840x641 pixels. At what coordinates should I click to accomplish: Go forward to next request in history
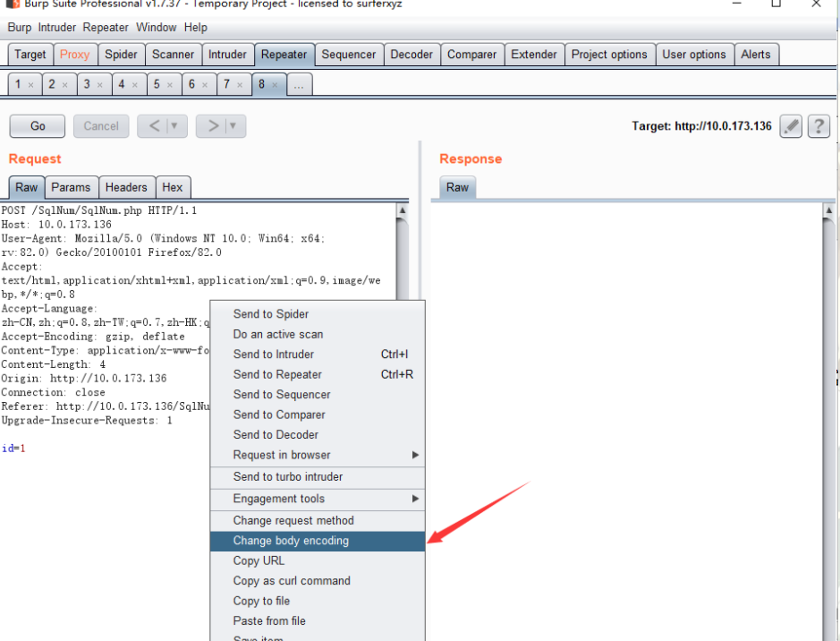click(x=213, y=126)
